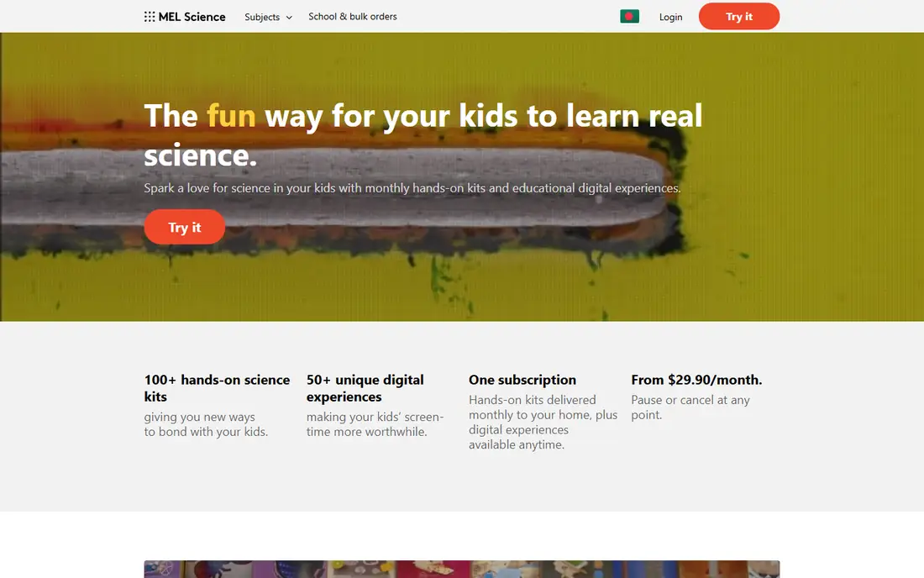Click the '50+ unique digital experiences' heading
This screenshot has width=924, height=578.
point(365,387)
